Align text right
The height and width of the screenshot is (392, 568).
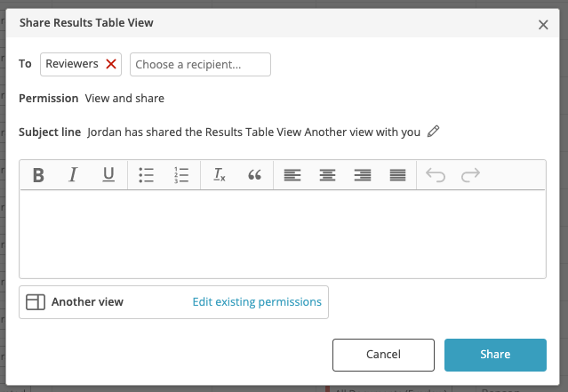point(363,175)
